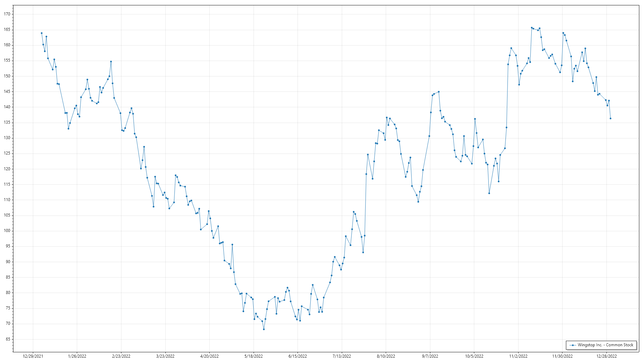Select the 10/5/2022 date label
Viewport: 644px width, 362px height.
[474, 356]
